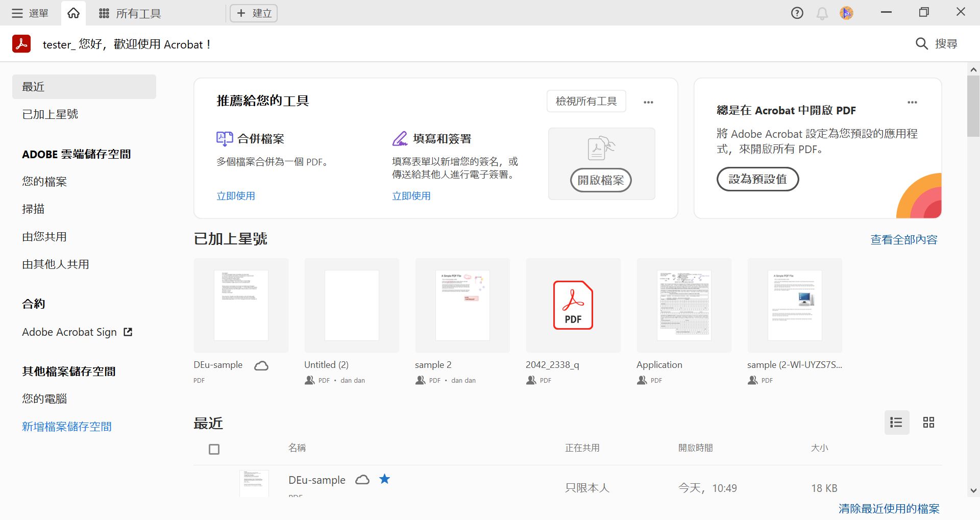Toggle the select-all checkbox in Recent list
980x520 pixels.
click(x=214, y=449)
